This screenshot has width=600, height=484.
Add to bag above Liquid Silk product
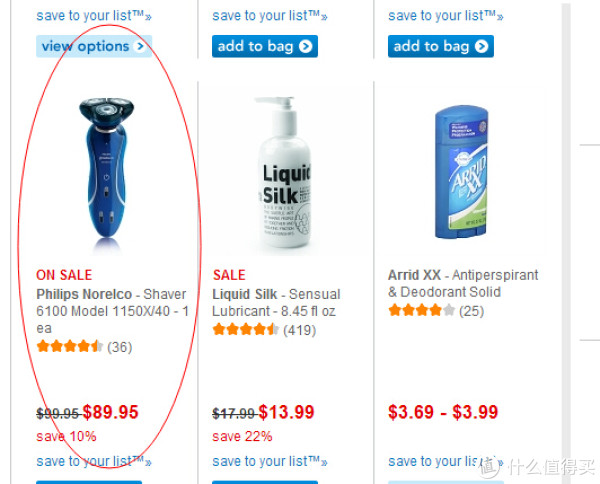[265, 46]
